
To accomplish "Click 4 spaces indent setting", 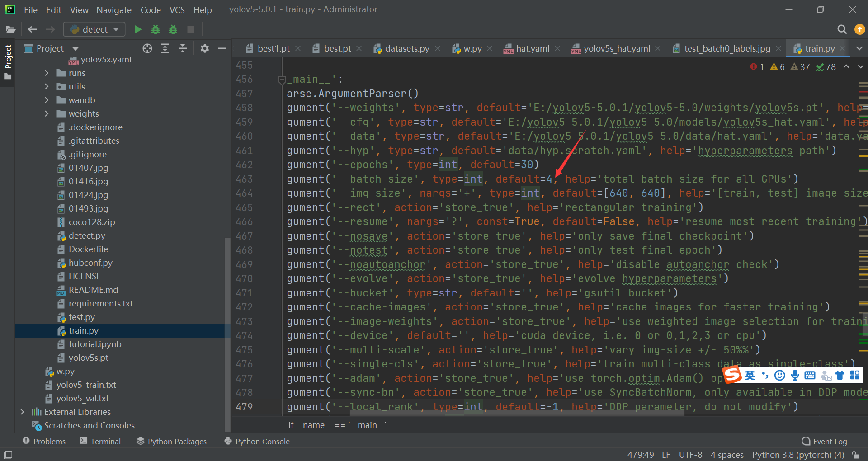I will tap(727, 455).
